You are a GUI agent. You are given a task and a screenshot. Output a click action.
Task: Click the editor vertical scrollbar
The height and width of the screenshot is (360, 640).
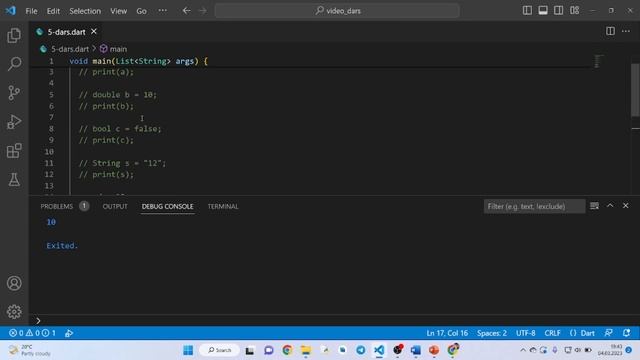pyautogui.click(x=635, y=90)
